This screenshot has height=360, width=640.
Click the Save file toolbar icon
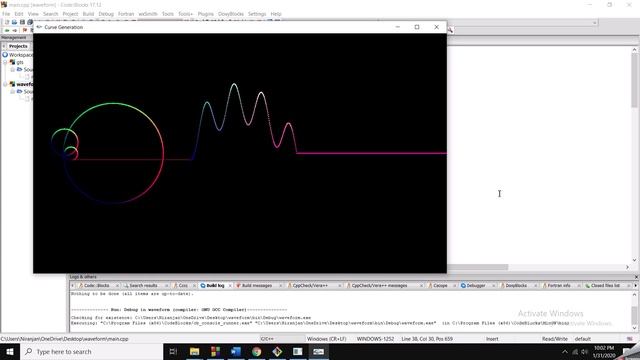tap(22, 22)
